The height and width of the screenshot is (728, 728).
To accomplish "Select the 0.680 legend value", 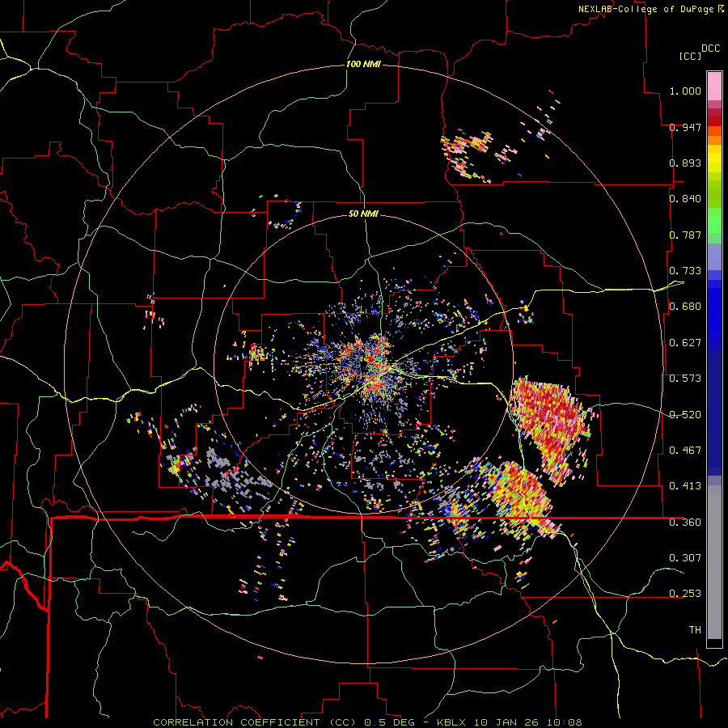I will tap(685, 307).
